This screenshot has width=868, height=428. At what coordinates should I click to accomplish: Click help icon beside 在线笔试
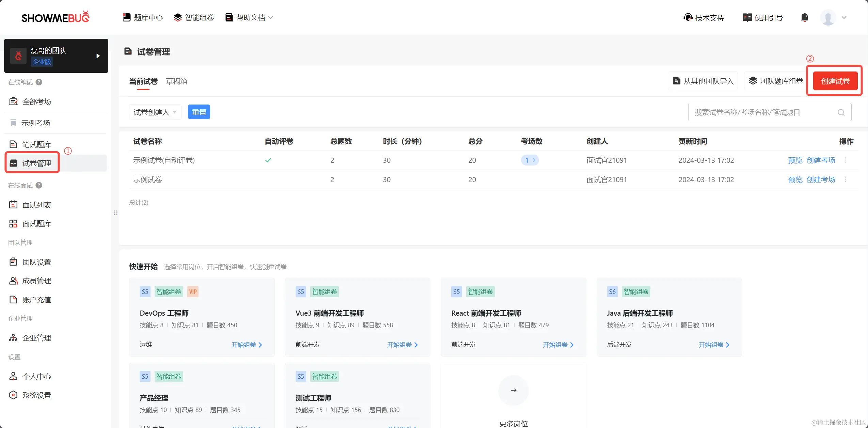[x=39, y=82]
